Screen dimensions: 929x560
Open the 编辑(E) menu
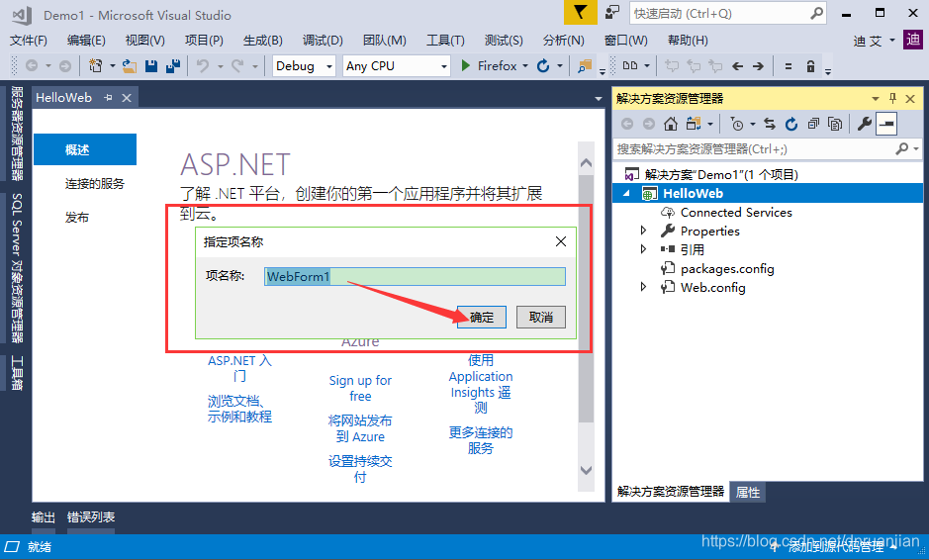tap(86, 41)
